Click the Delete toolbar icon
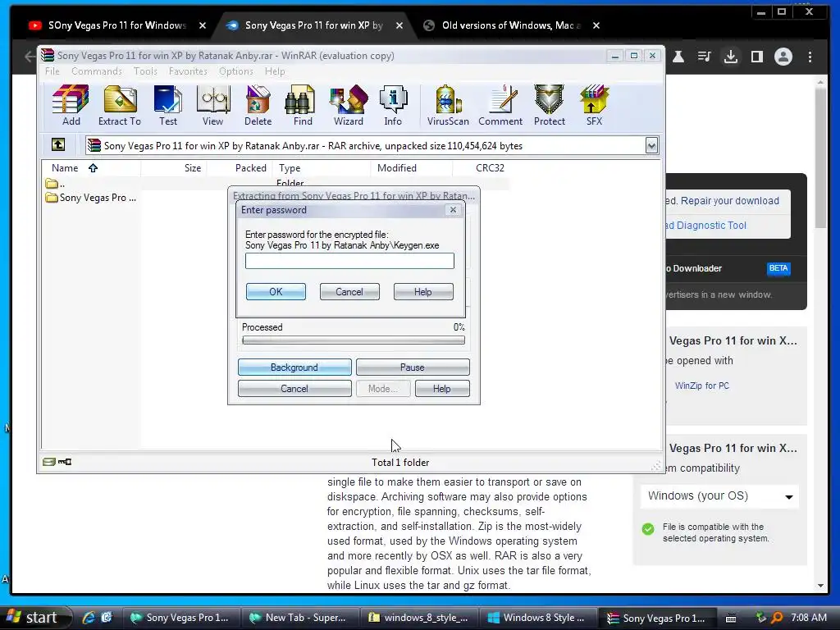 (x=258, y=105)
